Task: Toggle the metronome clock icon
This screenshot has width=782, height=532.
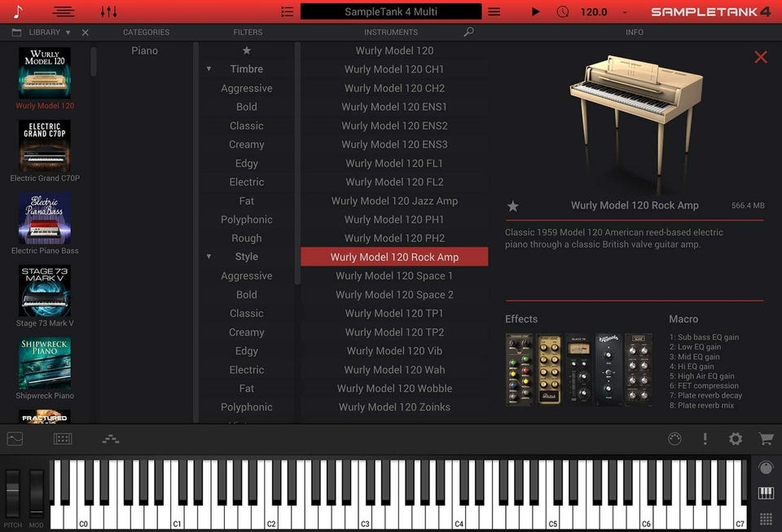Action: pos(563,11)
